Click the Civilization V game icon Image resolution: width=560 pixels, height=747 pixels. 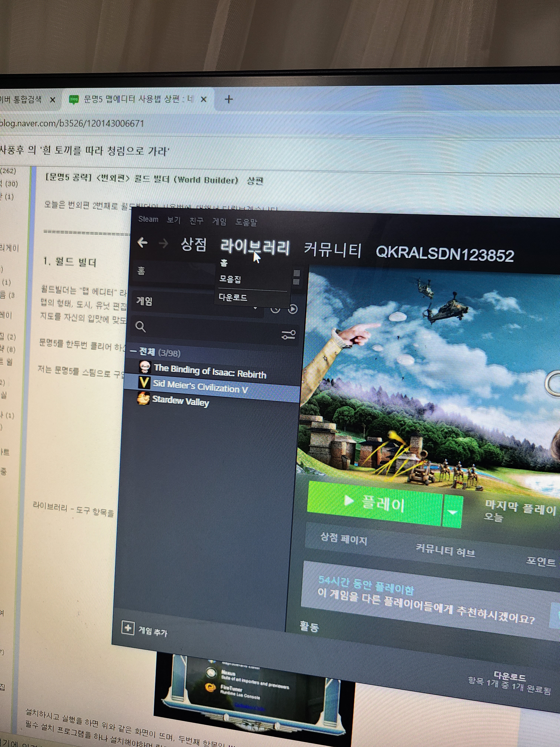coord(144,382)
